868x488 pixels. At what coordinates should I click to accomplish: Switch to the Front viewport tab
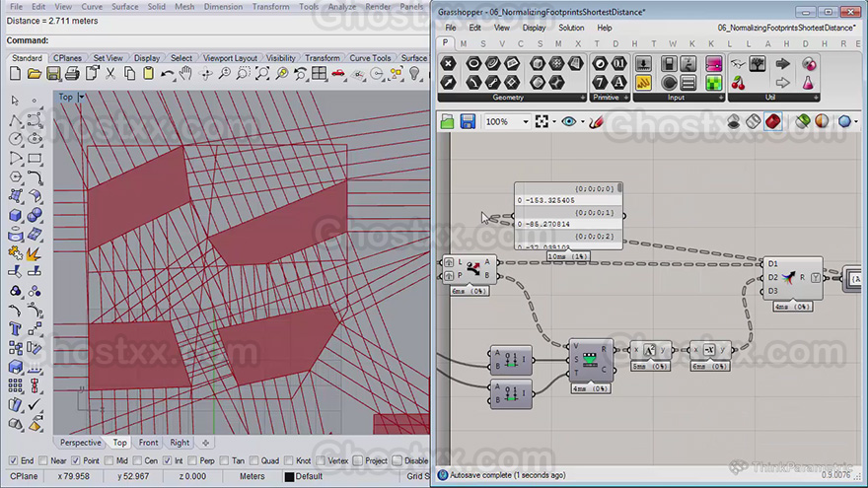(x=148, y=443)
